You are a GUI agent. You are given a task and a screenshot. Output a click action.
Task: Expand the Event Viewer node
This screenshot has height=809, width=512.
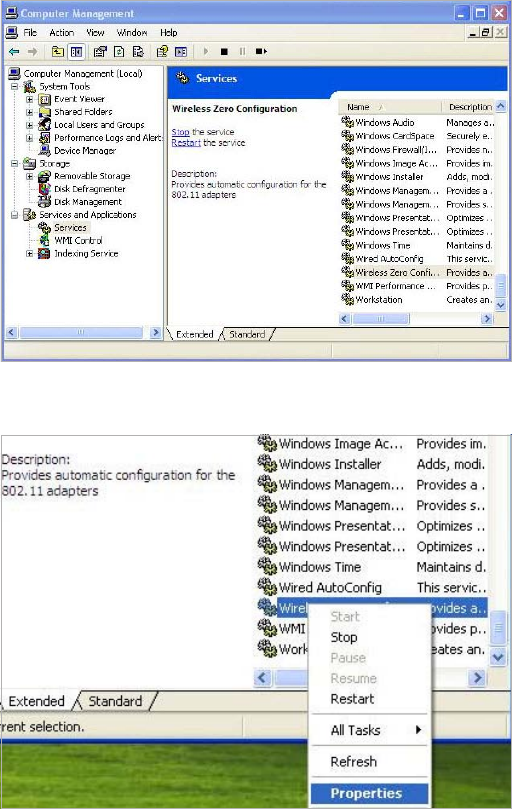pos(29,99)
